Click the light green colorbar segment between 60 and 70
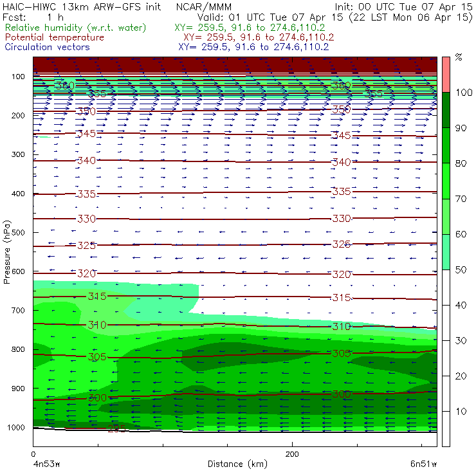The image size is (476, 476). pos(446,216)
